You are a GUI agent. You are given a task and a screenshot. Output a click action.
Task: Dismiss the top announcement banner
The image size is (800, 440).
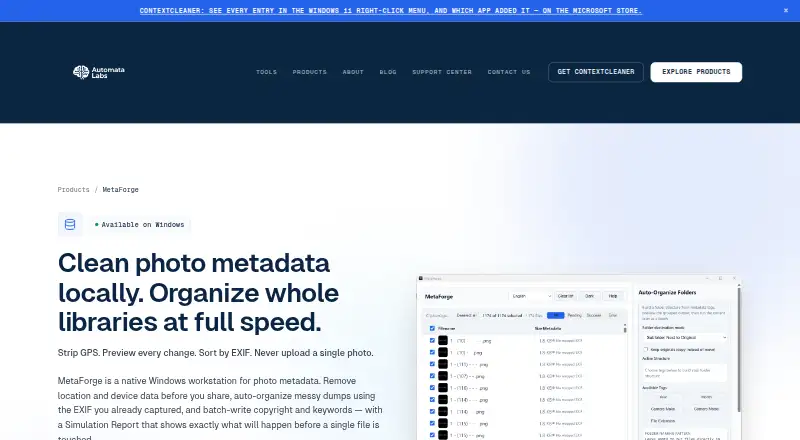pyautogui.click(x=786, y=10)
